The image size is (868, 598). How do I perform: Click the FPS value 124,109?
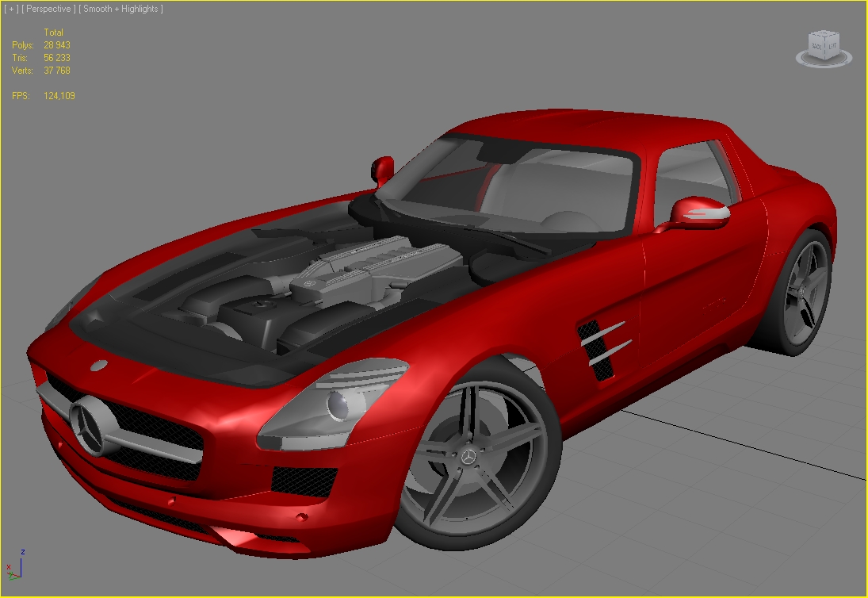tap(59, 96)
